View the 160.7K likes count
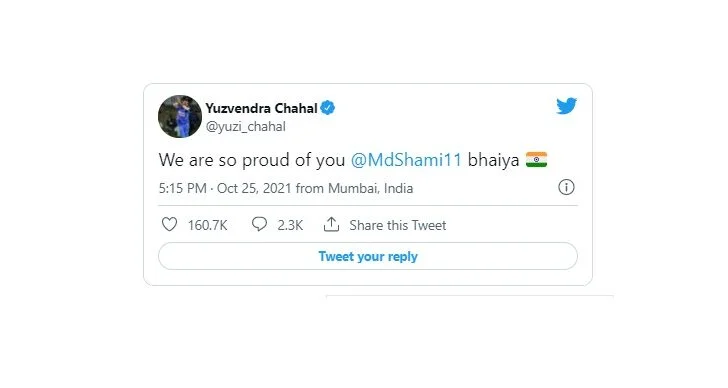 pyautogui.click(x=208, y=226)
